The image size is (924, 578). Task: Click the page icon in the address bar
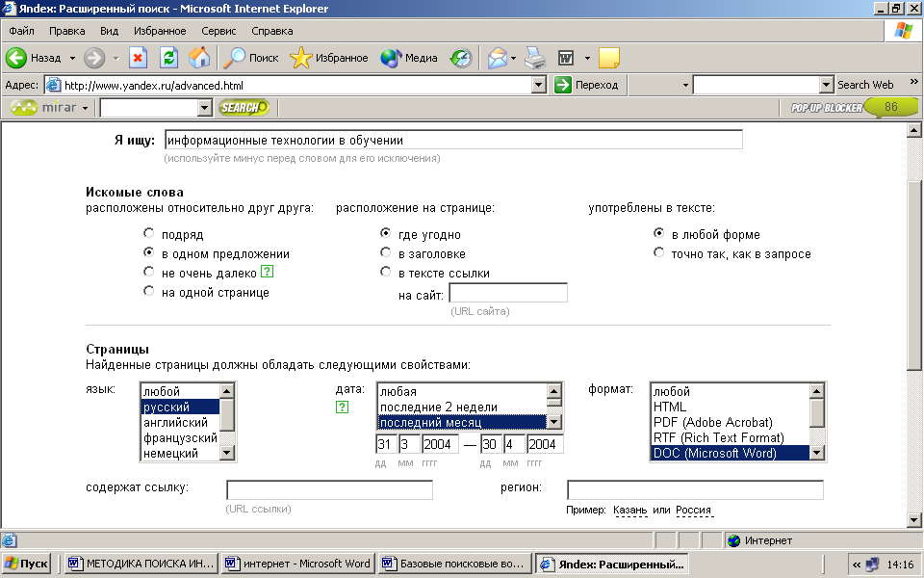53,85
